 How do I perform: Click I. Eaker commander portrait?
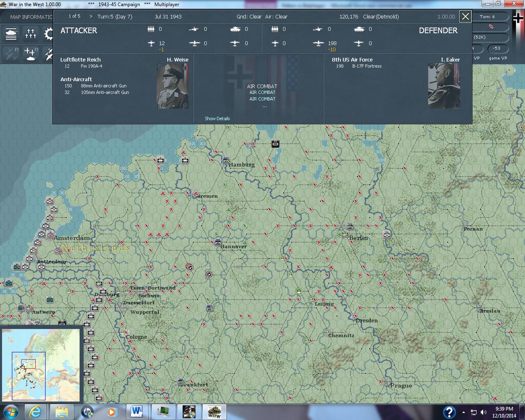444,86
